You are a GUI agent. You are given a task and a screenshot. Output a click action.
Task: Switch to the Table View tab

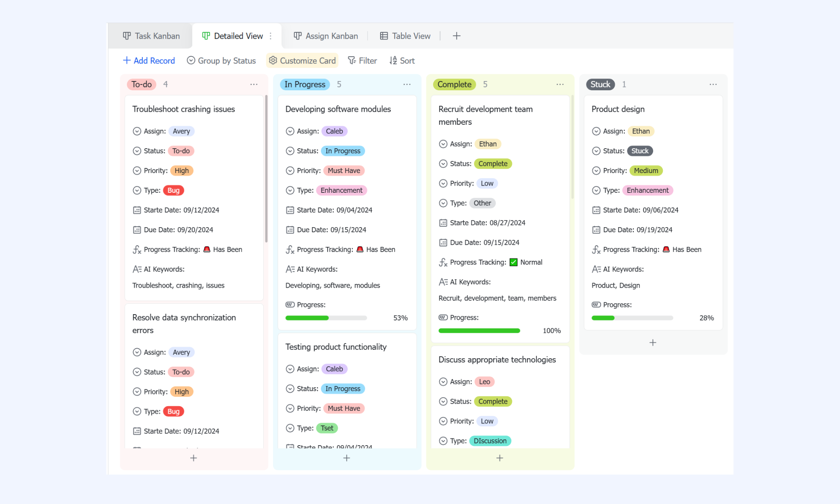click(x=405, y=36)
